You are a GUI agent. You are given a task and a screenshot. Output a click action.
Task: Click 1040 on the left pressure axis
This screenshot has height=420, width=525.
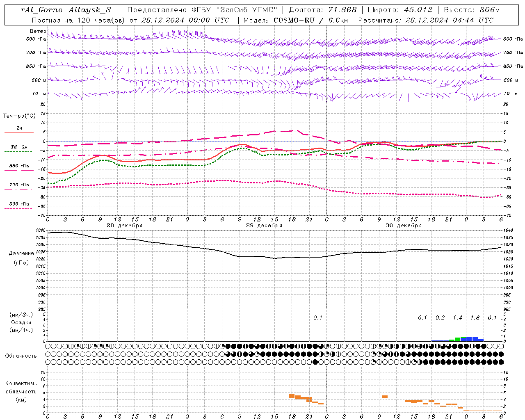click(40, 230)
